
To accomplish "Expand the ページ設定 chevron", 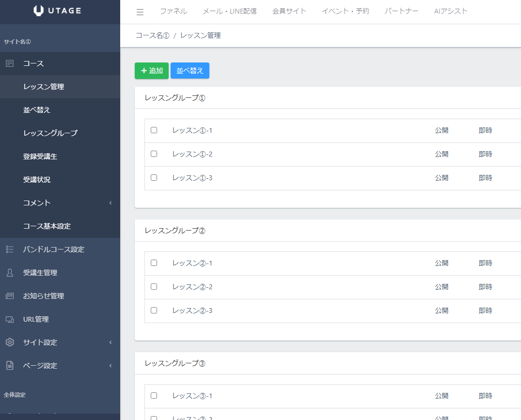I will tap(111, 366).
